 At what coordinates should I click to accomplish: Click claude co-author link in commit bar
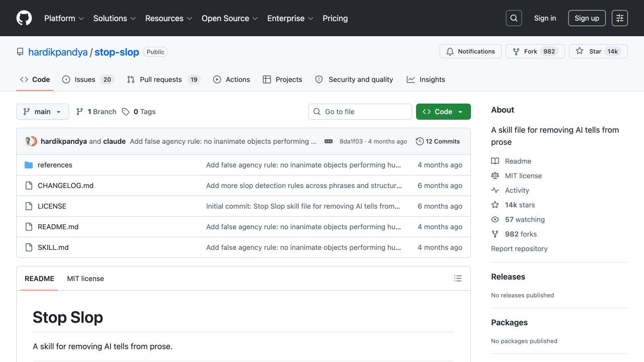[114, 141]
